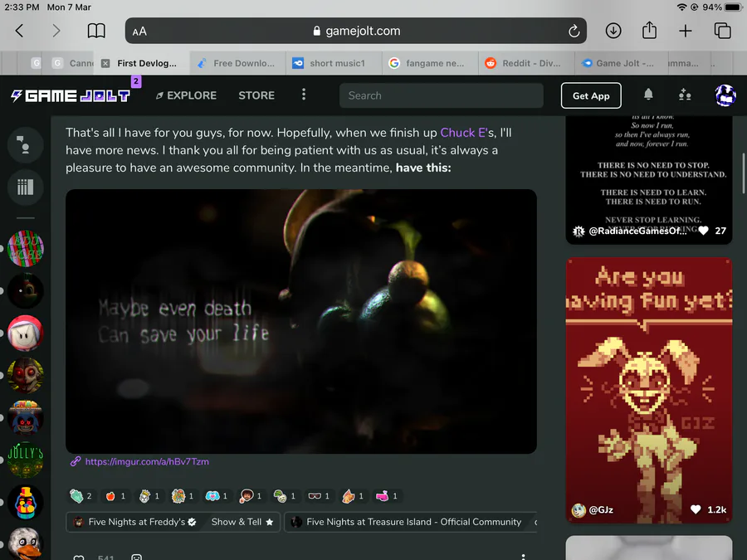Open the chat sidebar icon
This screenshot has height=560, width=747.
(x=25, y=145)
